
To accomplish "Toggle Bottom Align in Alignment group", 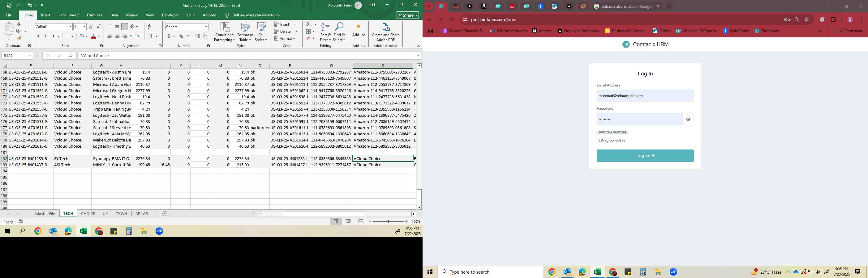I will tap(125, 26).
